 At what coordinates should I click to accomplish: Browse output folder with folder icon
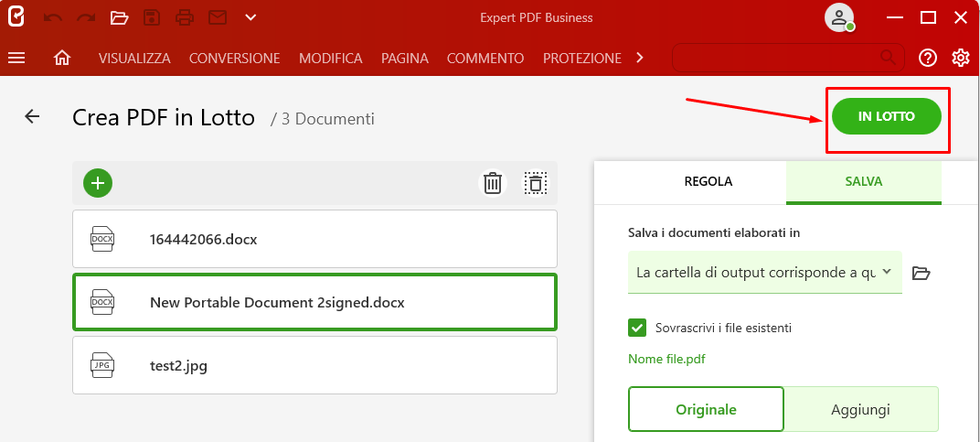(921, 273)
